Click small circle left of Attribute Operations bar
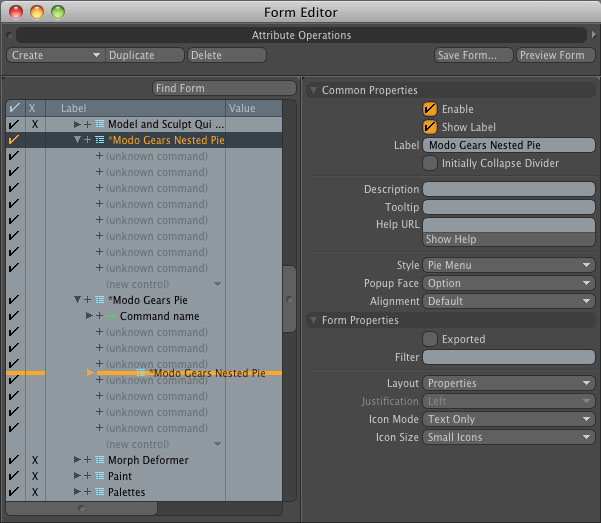Screen dimensions: 601x523 click(x=9, y=36)
